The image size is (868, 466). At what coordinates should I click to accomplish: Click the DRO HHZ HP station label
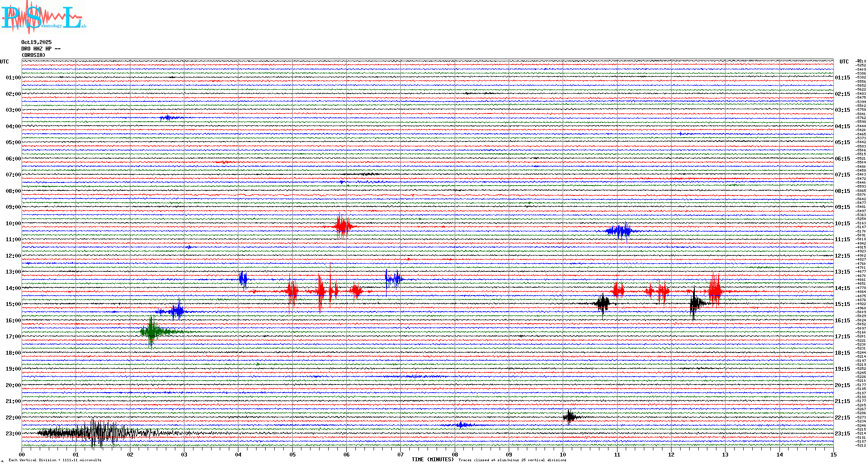tap(41, 49)
